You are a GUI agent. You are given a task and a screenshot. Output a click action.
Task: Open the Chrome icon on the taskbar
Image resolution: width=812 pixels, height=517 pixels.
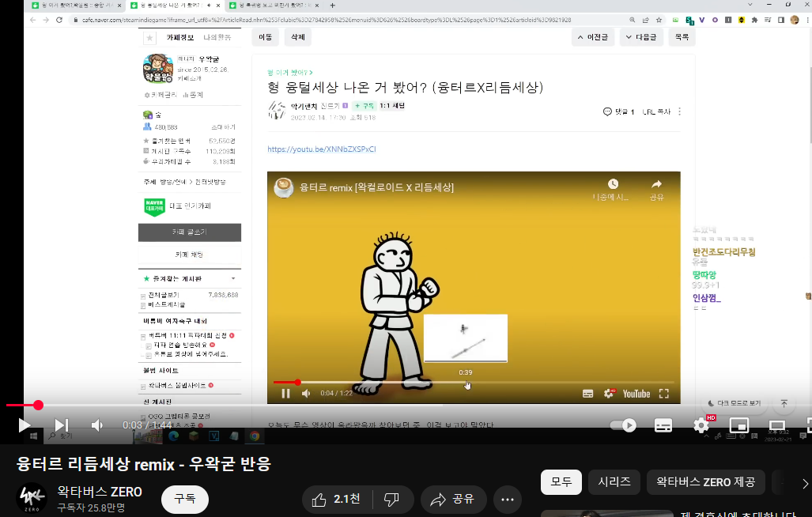point(255,436)
